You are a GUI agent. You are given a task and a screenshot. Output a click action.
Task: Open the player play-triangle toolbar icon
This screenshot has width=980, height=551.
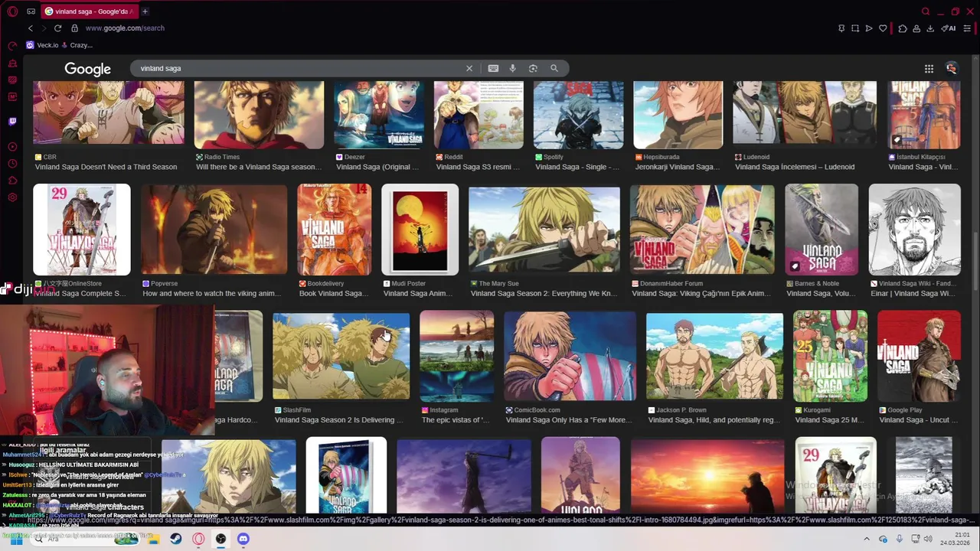click(869, 28)
